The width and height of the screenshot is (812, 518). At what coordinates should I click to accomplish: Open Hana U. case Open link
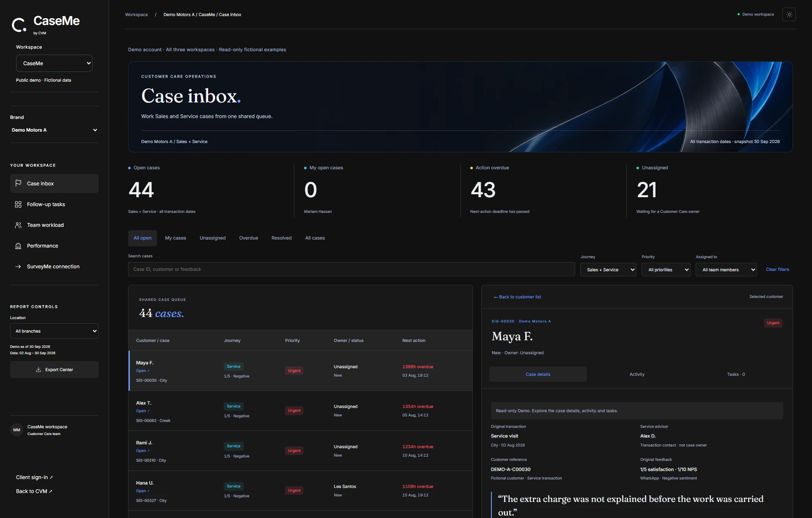143,491
